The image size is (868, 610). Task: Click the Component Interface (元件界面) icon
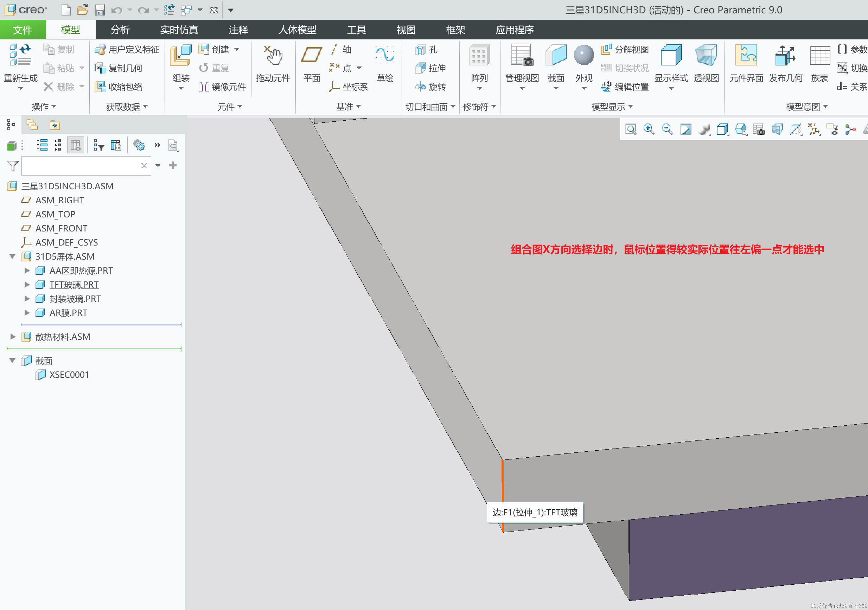click(746, 55)
